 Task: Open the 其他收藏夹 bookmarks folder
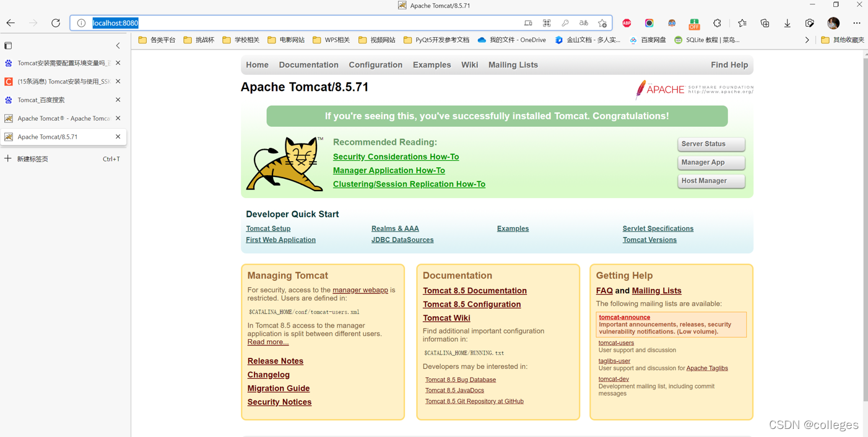coord(843,40)
